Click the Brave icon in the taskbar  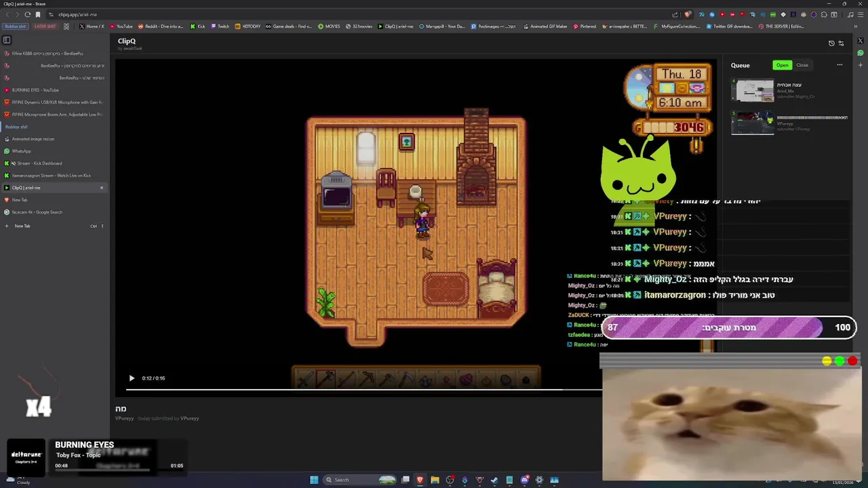point(420,480)
